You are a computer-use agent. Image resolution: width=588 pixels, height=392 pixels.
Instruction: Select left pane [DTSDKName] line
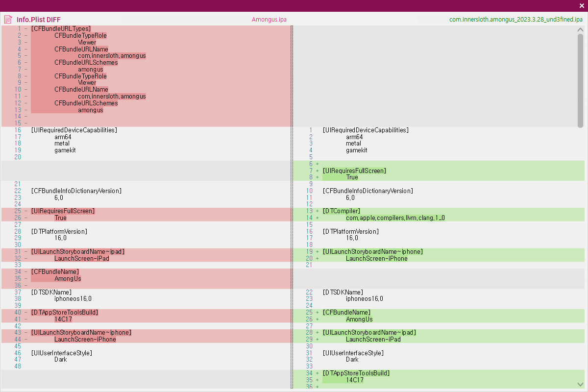[51, 292]
